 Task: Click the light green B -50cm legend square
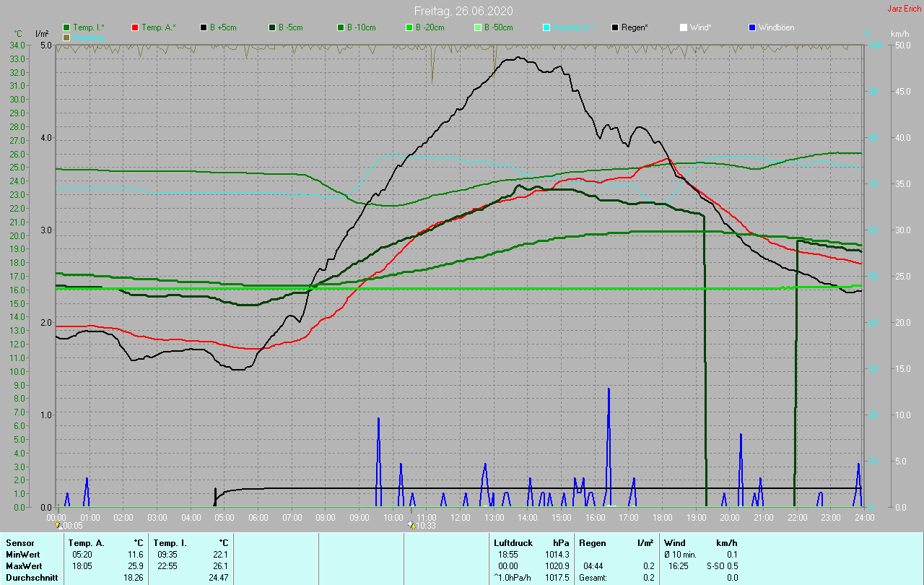pos(477,27)
